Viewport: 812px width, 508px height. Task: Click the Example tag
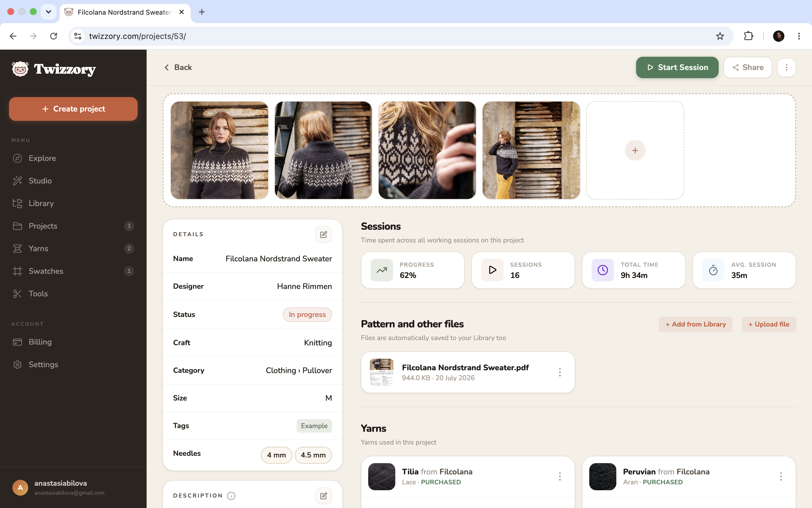pos(314,426)
